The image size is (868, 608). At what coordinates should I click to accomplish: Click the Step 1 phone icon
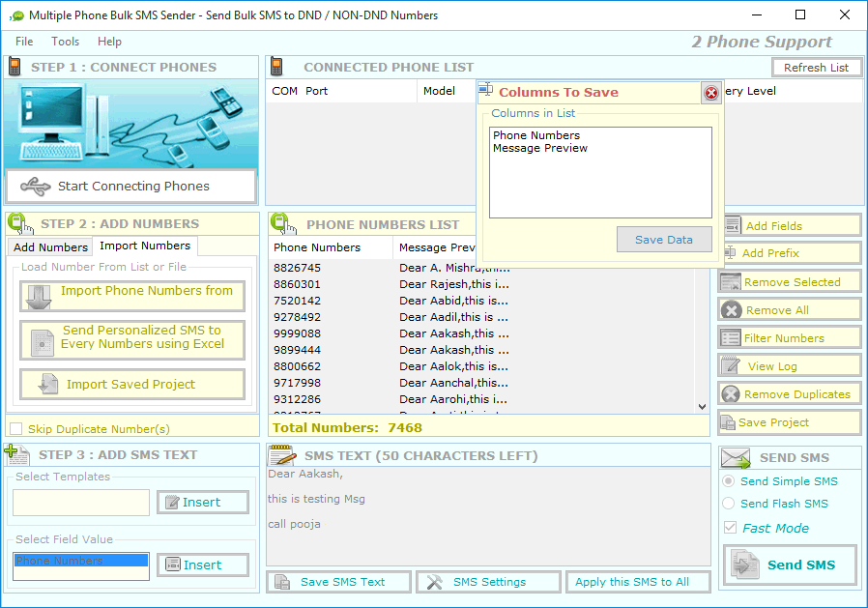click(14, 67)
